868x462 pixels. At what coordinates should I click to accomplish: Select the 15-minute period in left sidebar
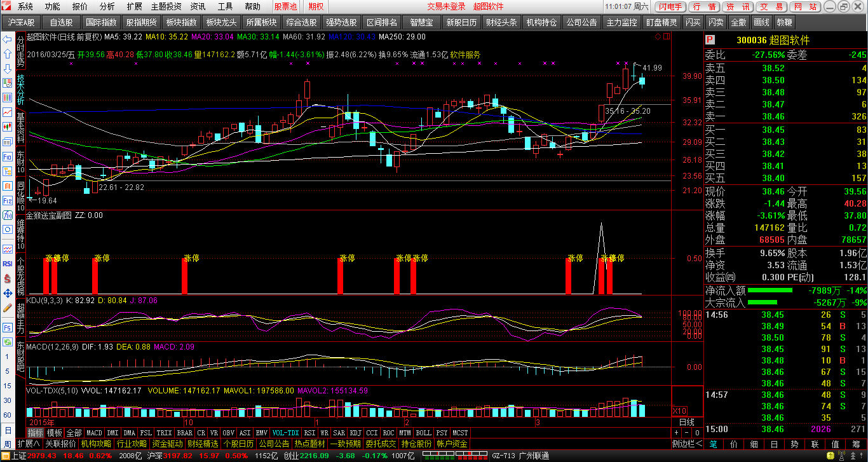click(8, 386)
